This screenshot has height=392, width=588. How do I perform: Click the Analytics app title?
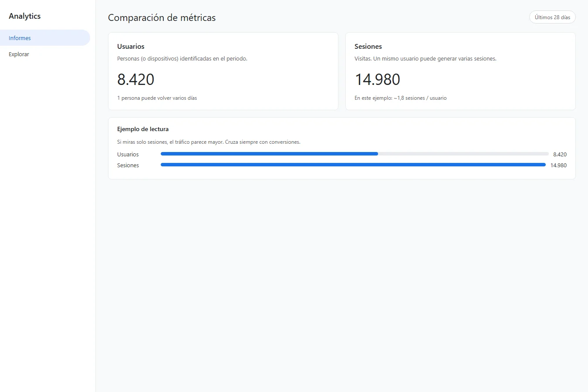coord(25,16)
